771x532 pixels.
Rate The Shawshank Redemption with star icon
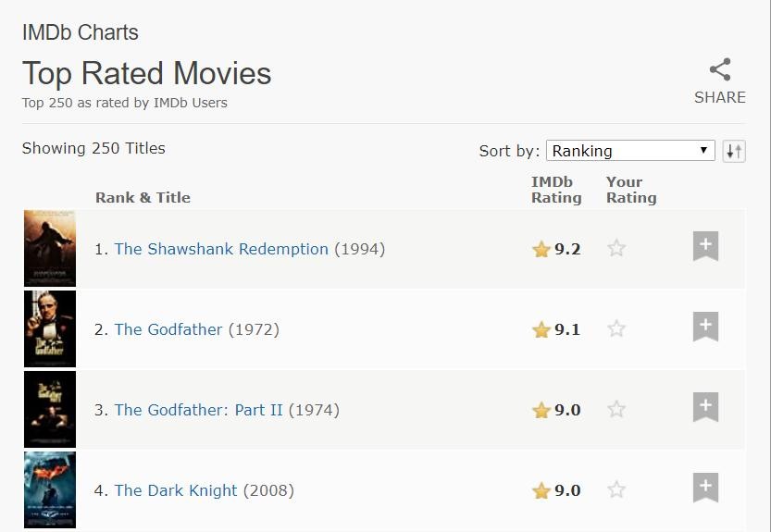click(x=616, y=248)
